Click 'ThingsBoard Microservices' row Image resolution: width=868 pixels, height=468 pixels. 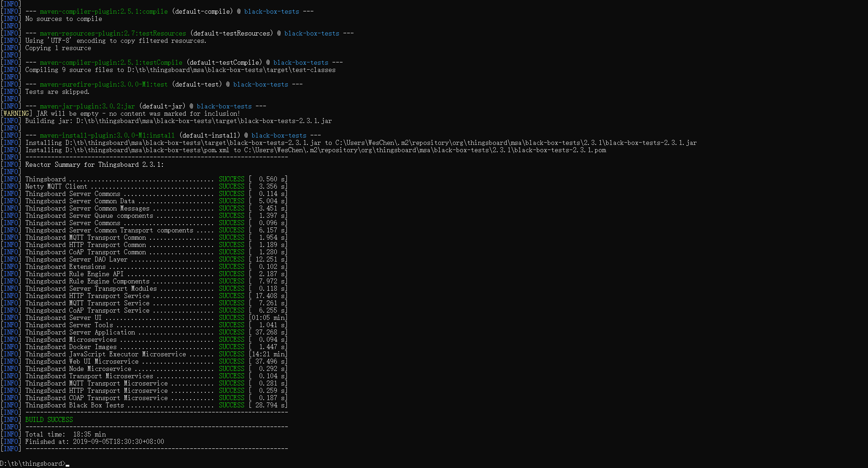coord(144,339)
